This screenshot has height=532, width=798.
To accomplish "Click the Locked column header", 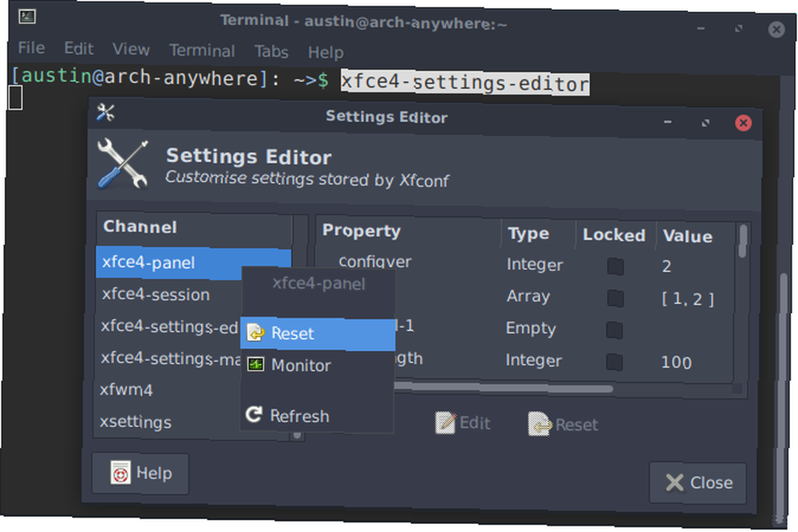I will pyautogui.click(x=614, y=235).
